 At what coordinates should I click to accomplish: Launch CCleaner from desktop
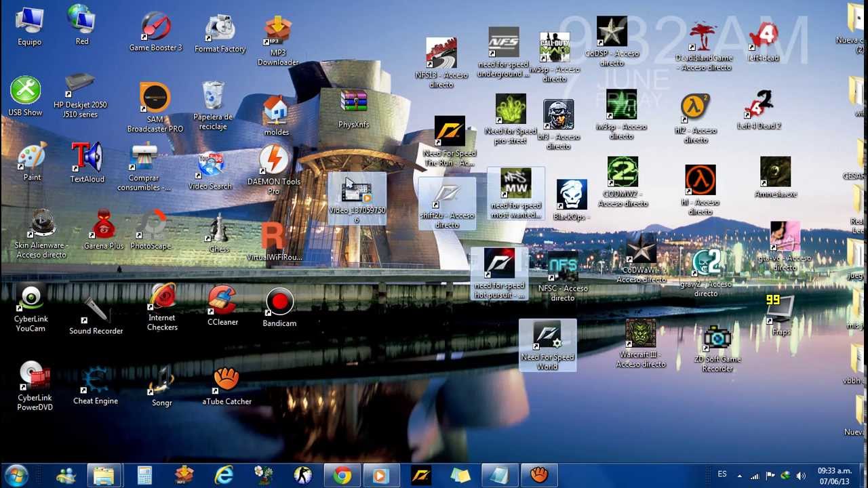222,306
